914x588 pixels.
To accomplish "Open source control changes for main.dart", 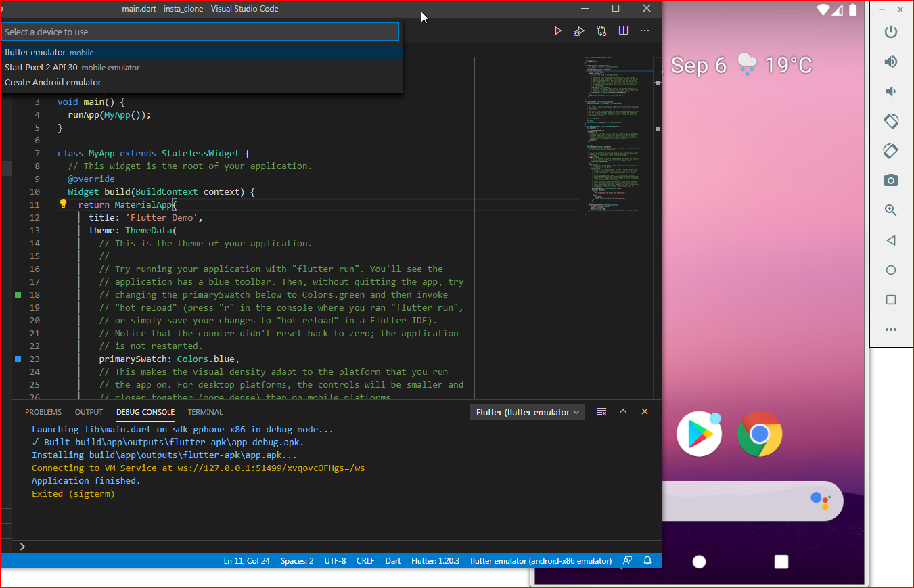I will point(601,31).
